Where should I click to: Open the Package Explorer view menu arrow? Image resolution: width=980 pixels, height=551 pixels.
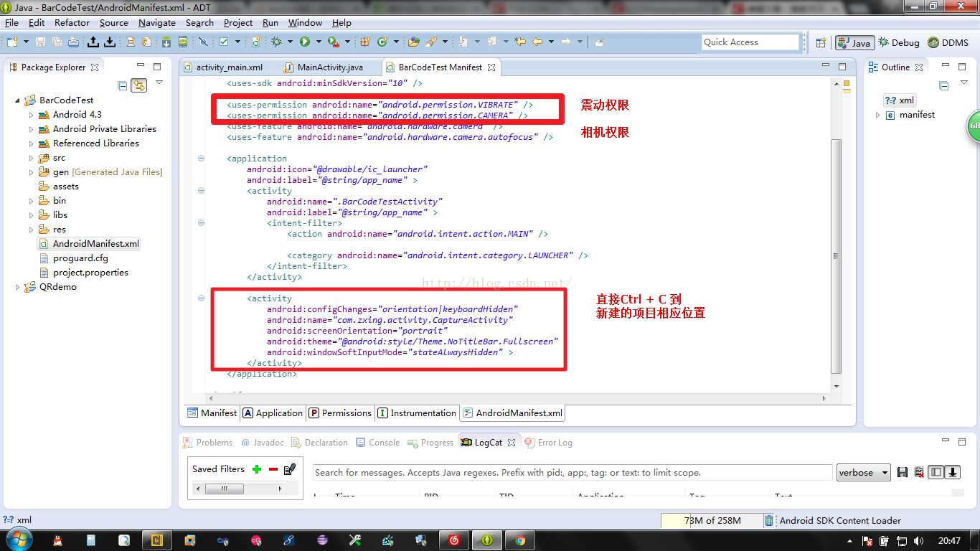click(159, 83)
